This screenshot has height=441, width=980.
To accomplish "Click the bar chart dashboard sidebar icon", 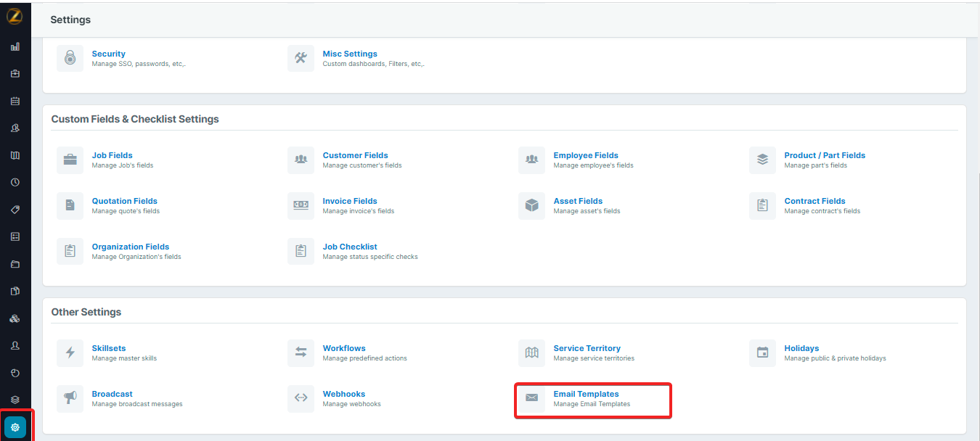I will coord(15,47).
